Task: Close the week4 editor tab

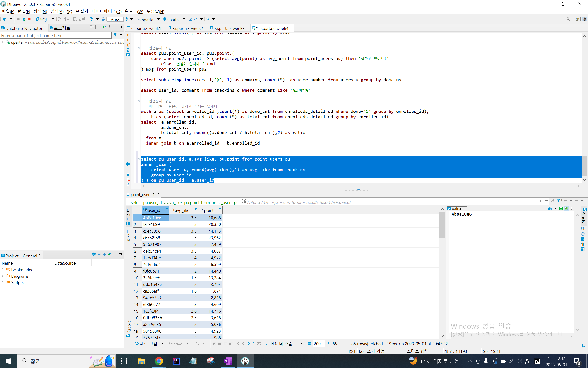Action: tap(291, 28)
